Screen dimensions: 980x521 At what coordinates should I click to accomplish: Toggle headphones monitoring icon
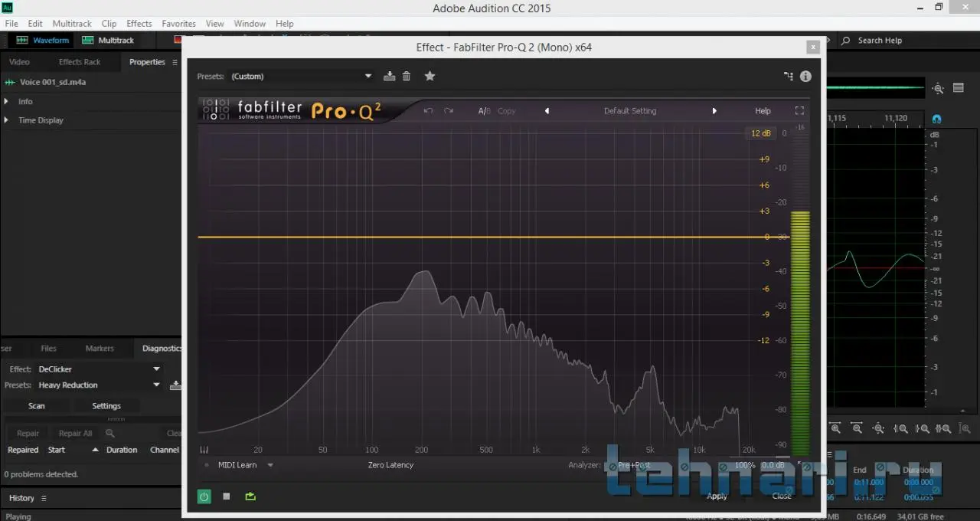[937, 119]
